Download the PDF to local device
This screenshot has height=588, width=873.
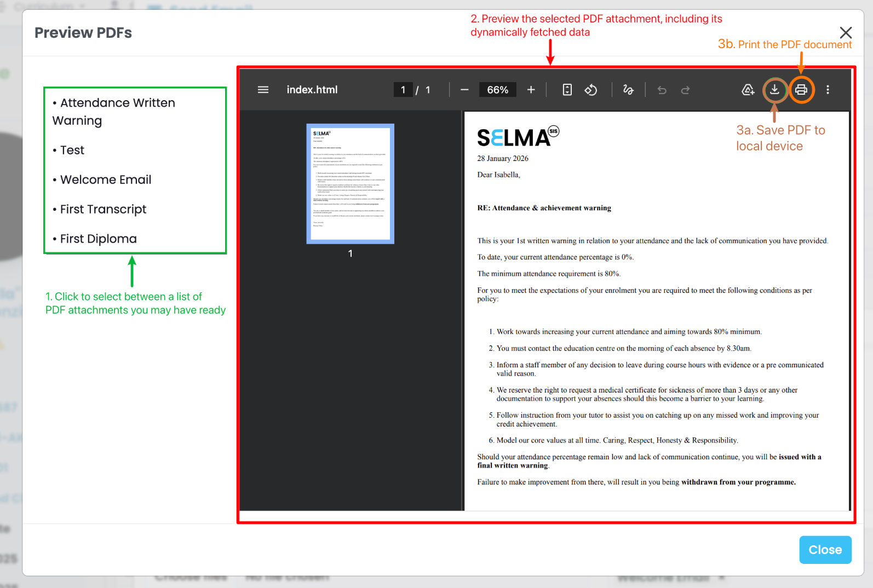coord(774,89)
